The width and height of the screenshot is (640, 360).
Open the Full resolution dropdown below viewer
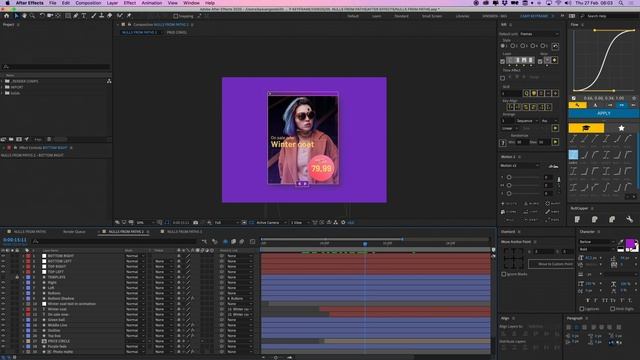(226, 222)
